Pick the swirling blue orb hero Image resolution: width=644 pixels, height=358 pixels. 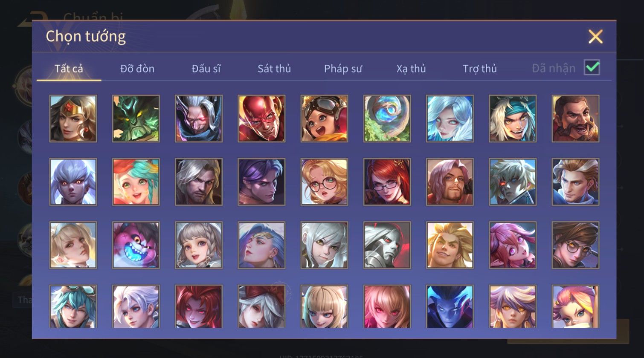[x=387, y=118]
